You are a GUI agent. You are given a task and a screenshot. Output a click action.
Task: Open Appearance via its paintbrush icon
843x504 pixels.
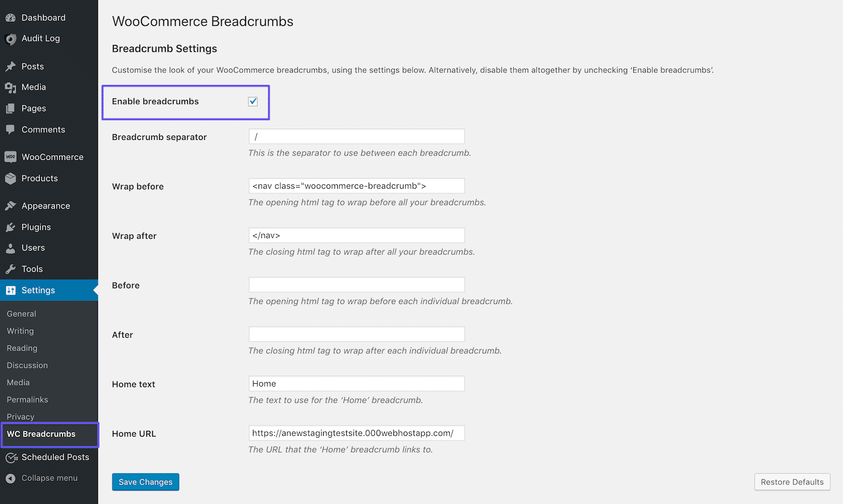(11, 206)
